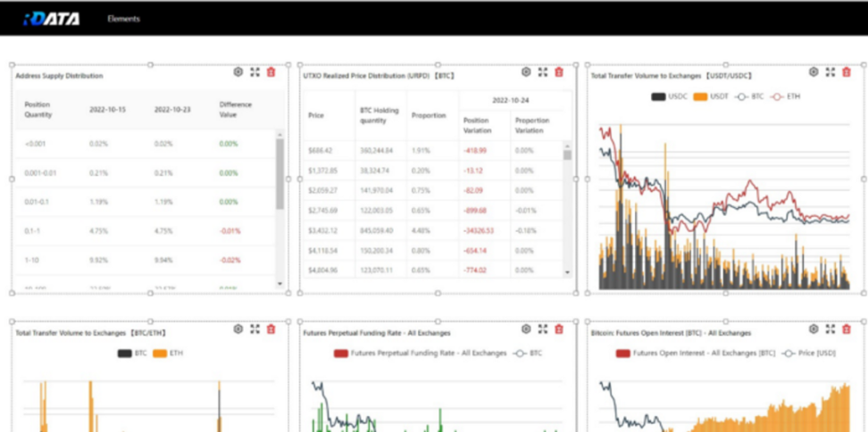Screen dimensions: 868x432
Task: Click the BTC Holding quantity column header
Action: pyautogui.click(x=373, y=115)
